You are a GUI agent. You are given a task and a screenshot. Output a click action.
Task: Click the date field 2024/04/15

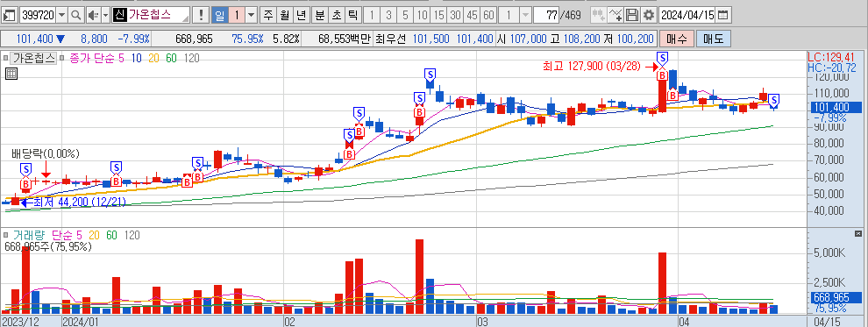pos(688,15)
